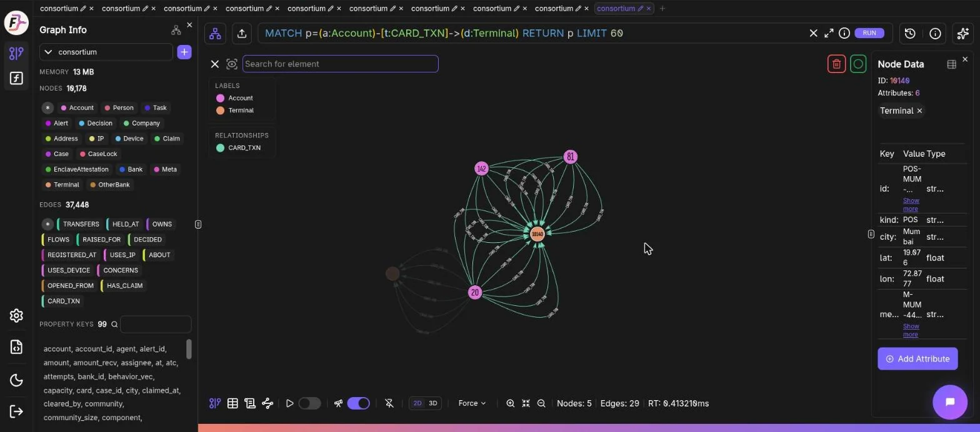Zoom out of the graph canvas
The height and width of the screenshot is (432, 980).
coord(541,403)
